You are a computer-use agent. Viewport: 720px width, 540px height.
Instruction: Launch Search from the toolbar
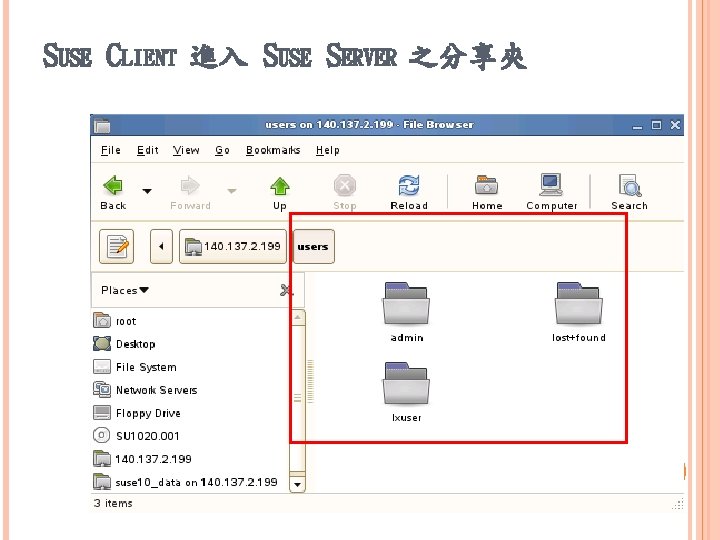click(630, 186)
